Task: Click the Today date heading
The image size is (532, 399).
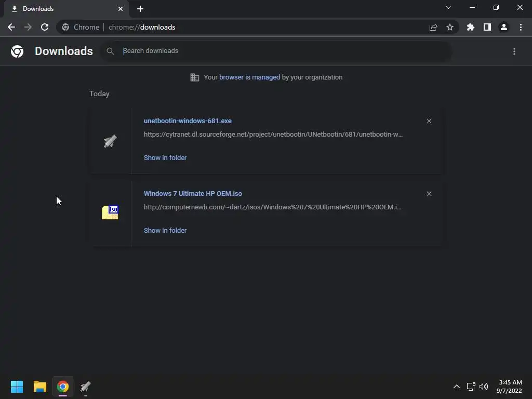Action: coord(99,94)
